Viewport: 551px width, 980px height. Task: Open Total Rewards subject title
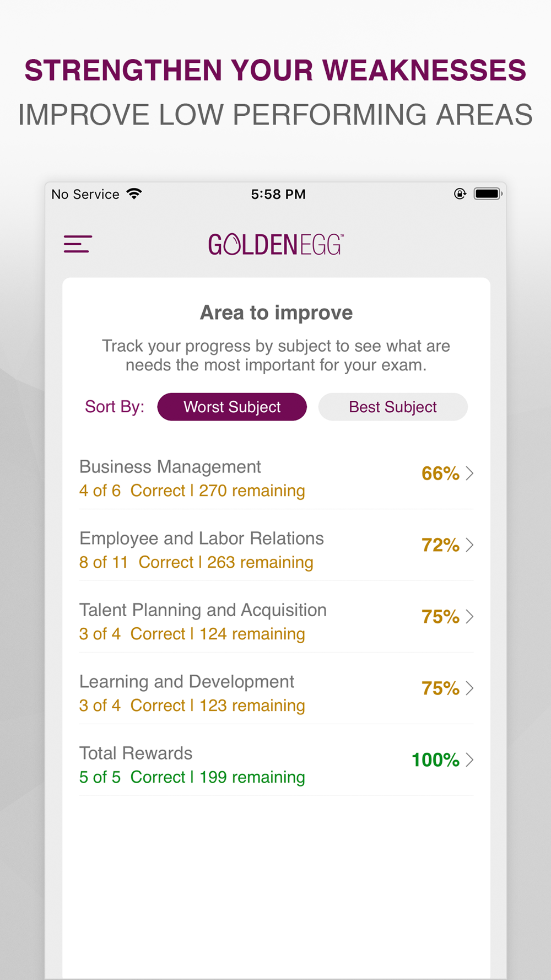click(136, 753)
